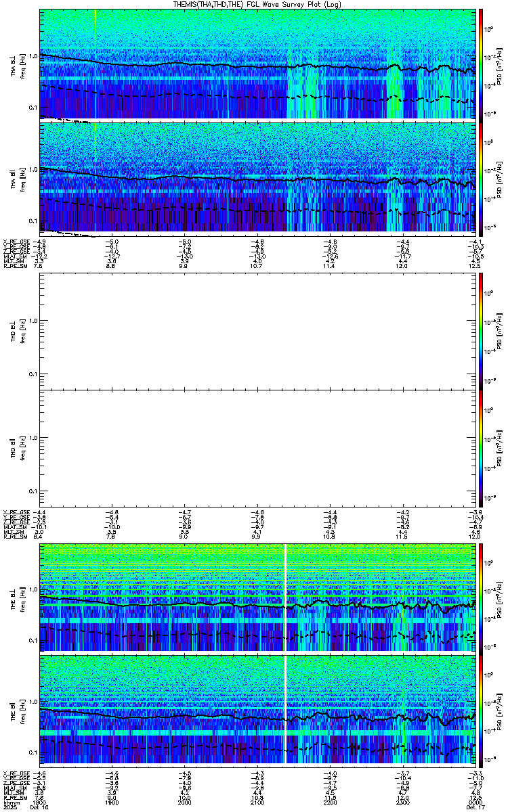Viewport: 508px width, 812px height.
Task: Click R_RE_SM row label under THA panels
Action: (15, 267)
